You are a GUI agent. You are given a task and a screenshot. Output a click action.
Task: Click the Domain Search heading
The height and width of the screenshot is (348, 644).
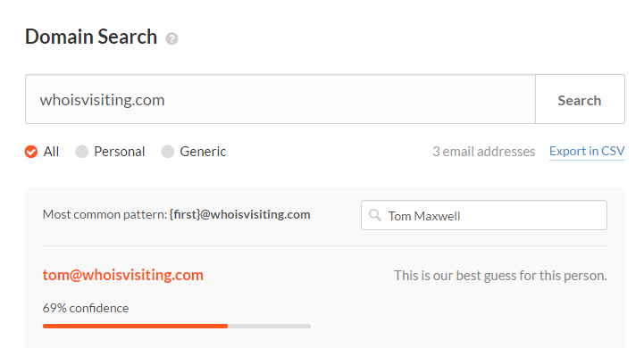(x=91, y=37)
